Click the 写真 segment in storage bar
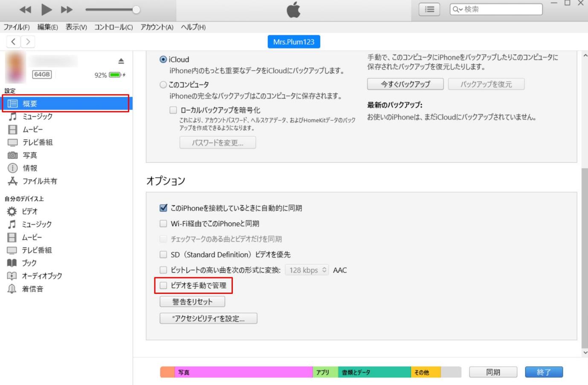Image resolution: width=588 pixels, height=385 pixels. coord(244,372)
